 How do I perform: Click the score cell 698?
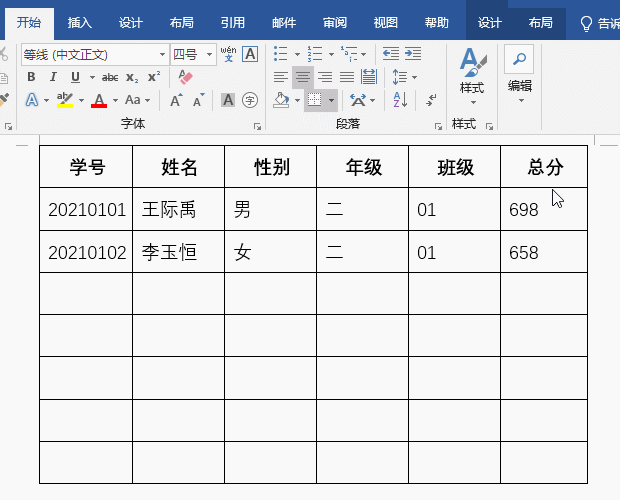tap(544, 209)
